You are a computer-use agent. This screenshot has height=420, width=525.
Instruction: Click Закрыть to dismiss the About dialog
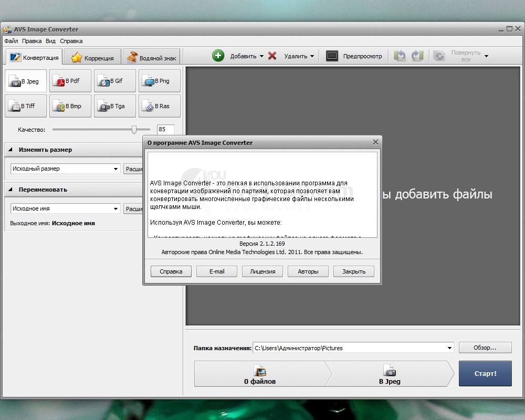pos(354,271)
